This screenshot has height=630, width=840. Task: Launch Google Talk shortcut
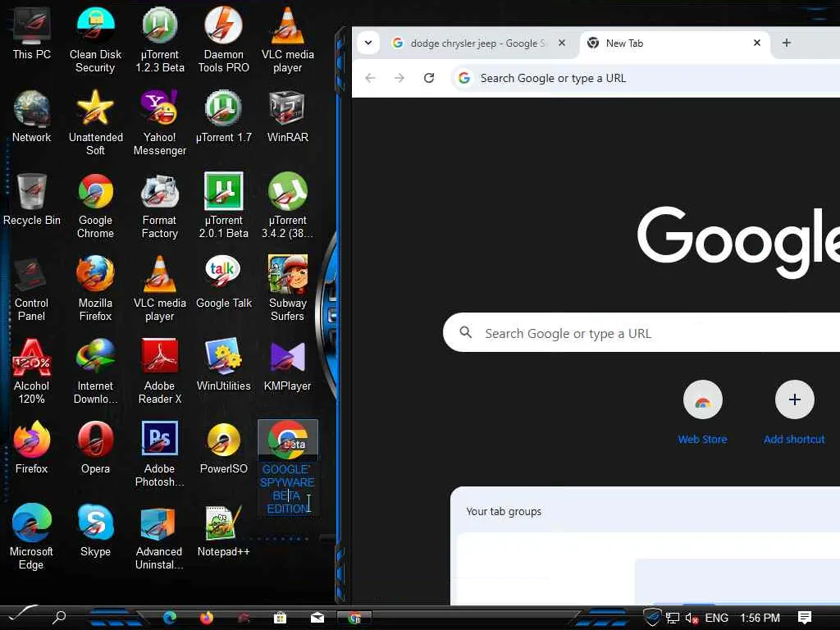pos(223,281)
